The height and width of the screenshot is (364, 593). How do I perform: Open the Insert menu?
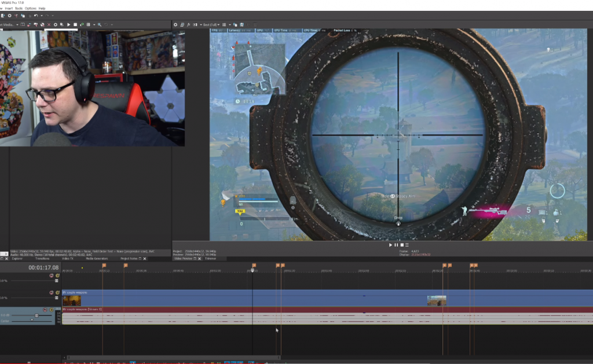coord(9,8)
